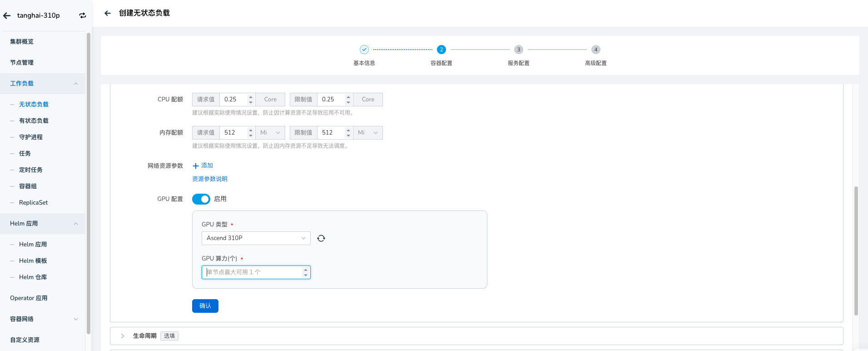Click the switch cluster icon
Viewport: 868px width, 351px height.
pyautogui.click(x=82, y=15)
